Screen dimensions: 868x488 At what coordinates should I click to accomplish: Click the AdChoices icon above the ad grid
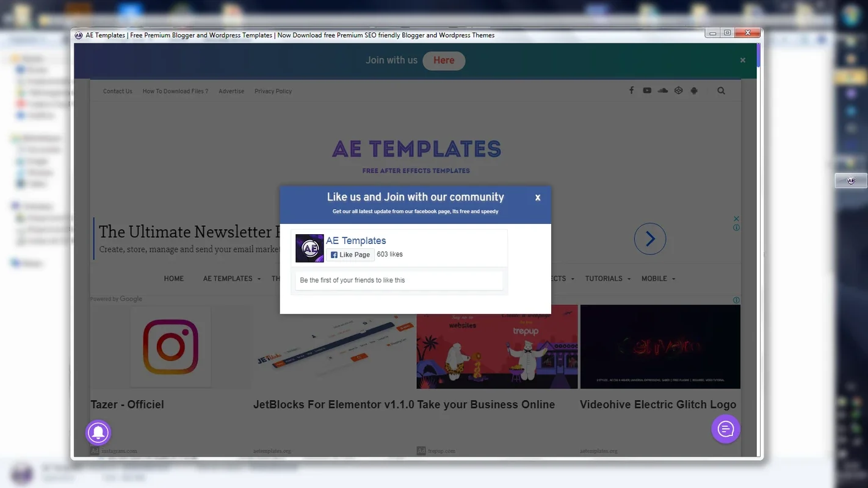[x=736, y=300]
